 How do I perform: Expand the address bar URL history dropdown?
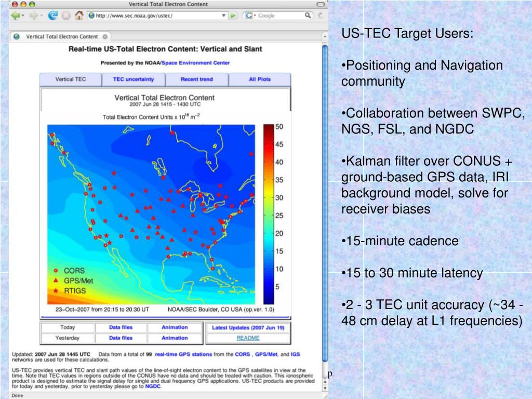point(223,16)
